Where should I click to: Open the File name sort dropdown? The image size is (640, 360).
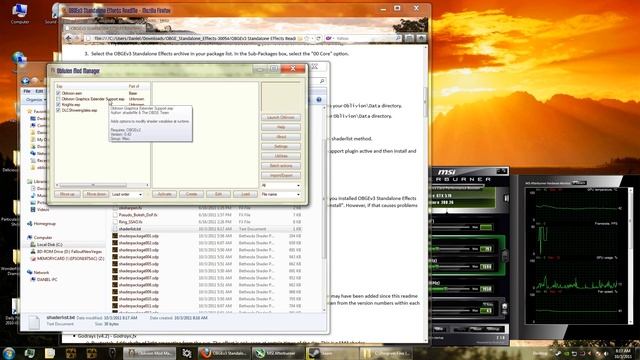(281, 194)
